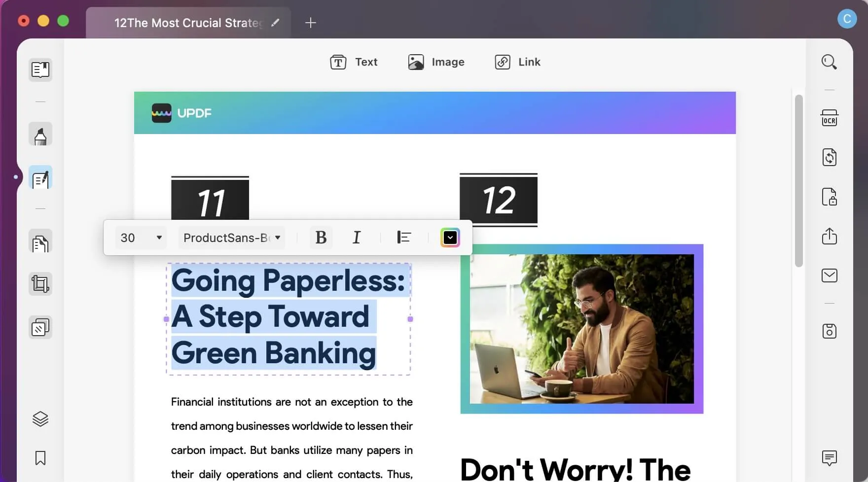Screen dimensions: 868x482
Task: Add a new tab with plus button
Action: pyautogui.click(x=310, y=23)
